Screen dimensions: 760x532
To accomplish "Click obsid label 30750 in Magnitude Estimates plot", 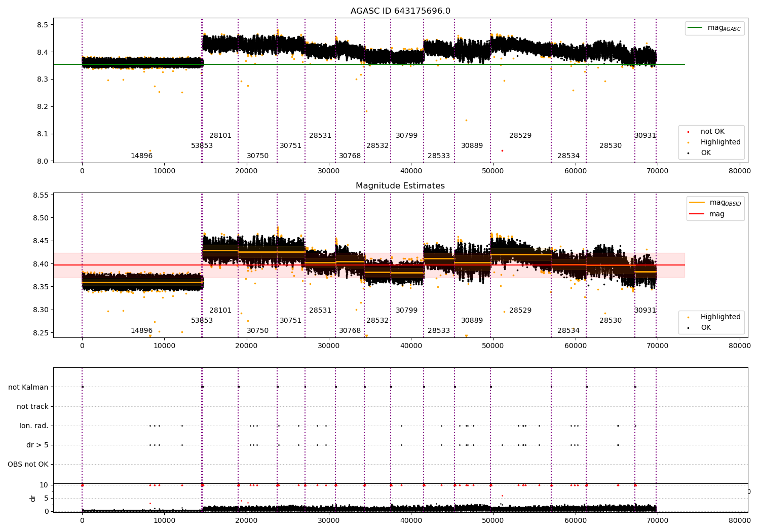I will pos(257,331).
